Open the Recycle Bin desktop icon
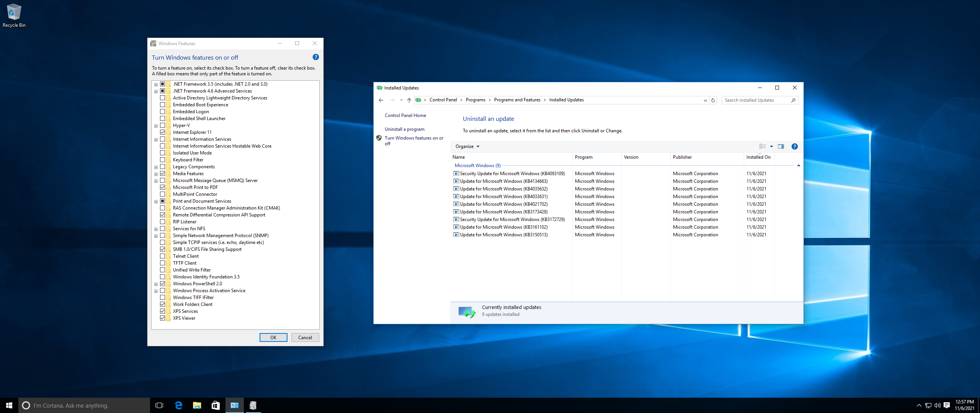 click(14, 16)
